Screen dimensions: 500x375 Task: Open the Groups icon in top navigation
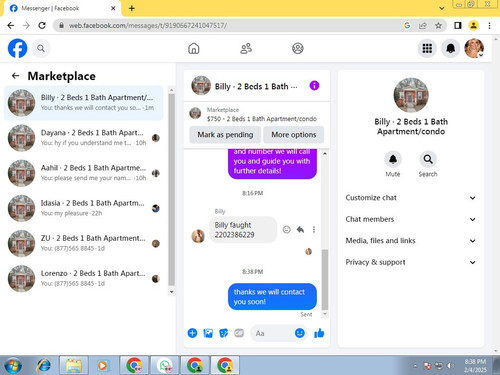(298, 48)
